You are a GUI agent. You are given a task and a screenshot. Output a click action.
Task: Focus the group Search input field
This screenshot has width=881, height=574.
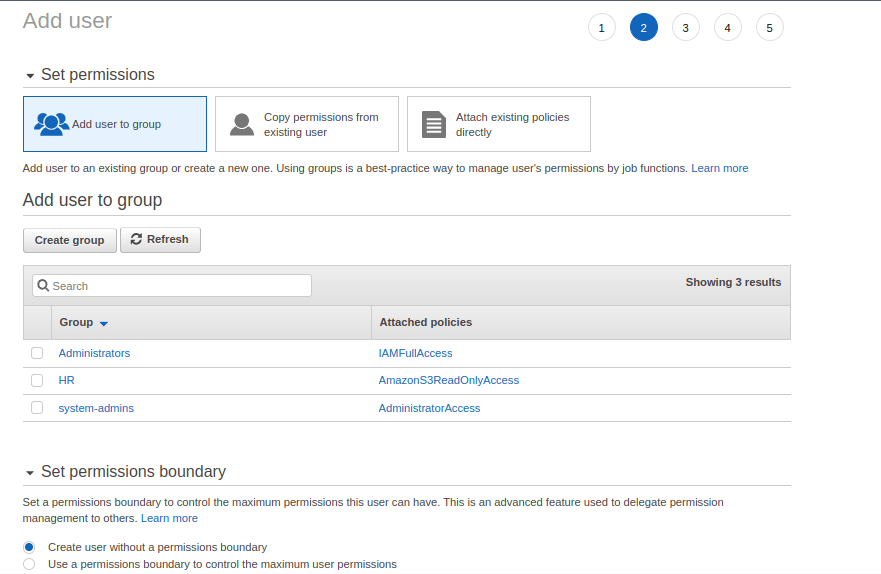172,286
